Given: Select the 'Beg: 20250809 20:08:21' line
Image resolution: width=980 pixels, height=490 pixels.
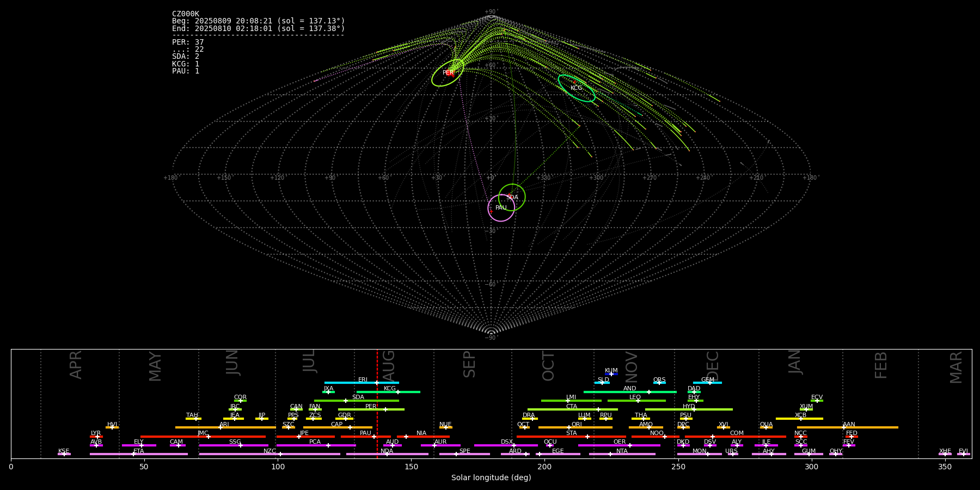Looking at the screenshot, I should pos(259,21).
